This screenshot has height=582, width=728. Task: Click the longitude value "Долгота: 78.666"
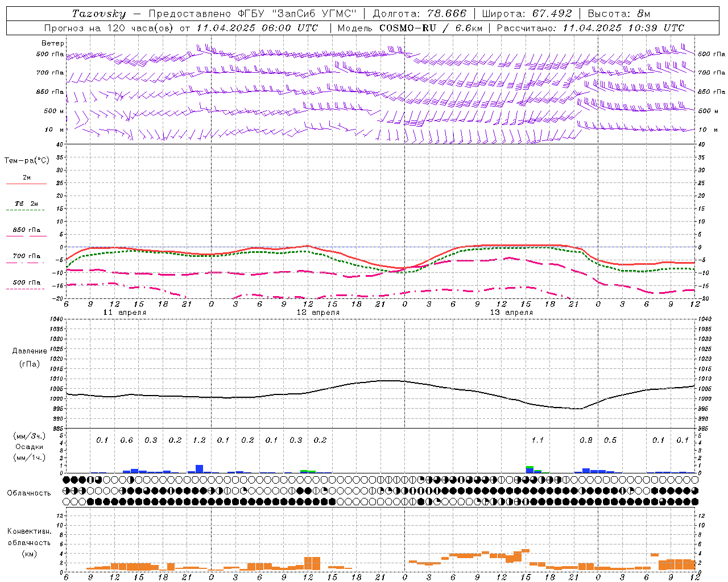coord(419,14)
